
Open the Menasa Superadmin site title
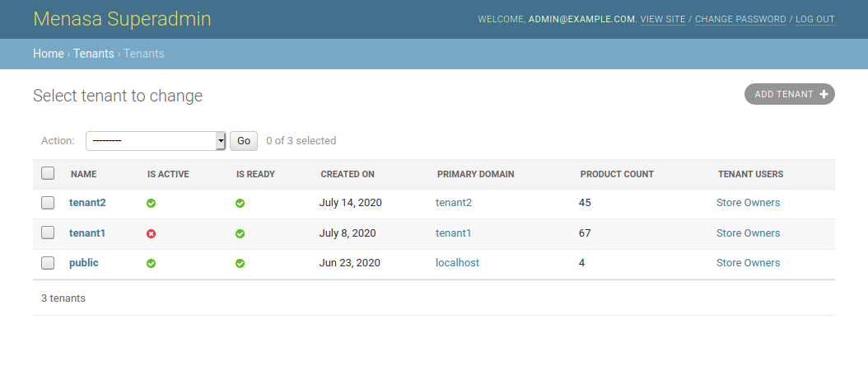tap(122, 19)
